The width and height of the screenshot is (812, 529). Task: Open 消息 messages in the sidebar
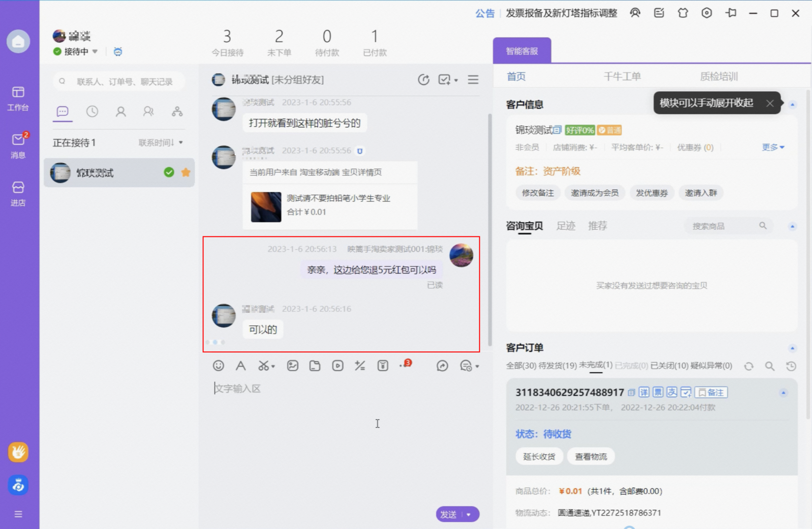(18, 146)
